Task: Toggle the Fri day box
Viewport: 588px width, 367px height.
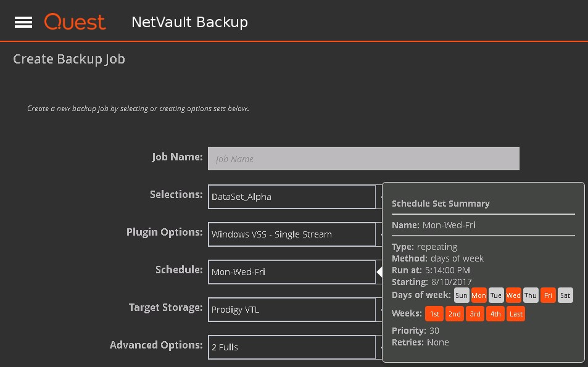Action: click(548, 295)
